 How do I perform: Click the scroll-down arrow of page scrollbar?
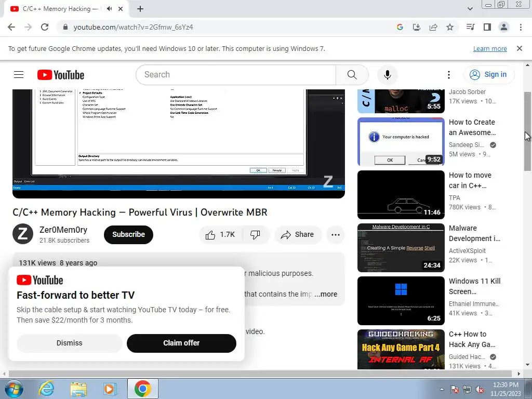tap(528, 365)
